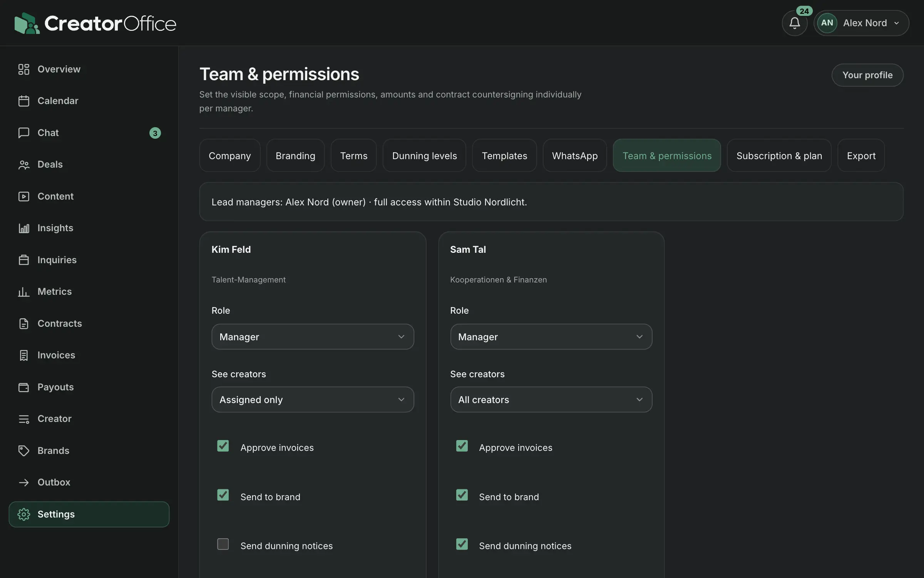Open Kim Feld's See creators dropdown
924x578 pixels.
(313, 400)
